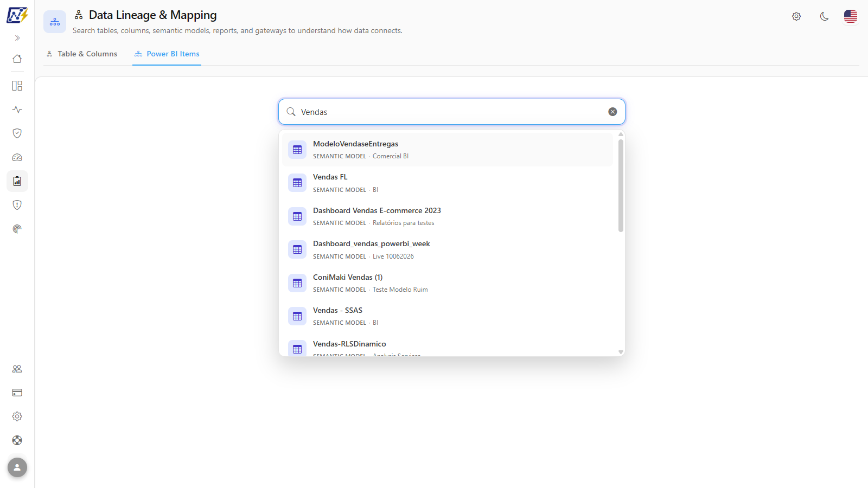Select the ConiMaki Vendas (1) result

(x=448, y=283)
